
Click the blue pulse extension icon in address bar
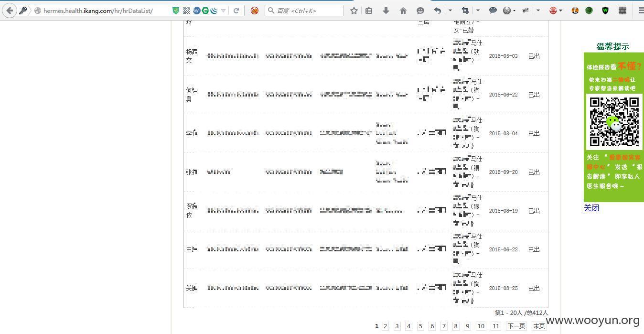point(196,10)
